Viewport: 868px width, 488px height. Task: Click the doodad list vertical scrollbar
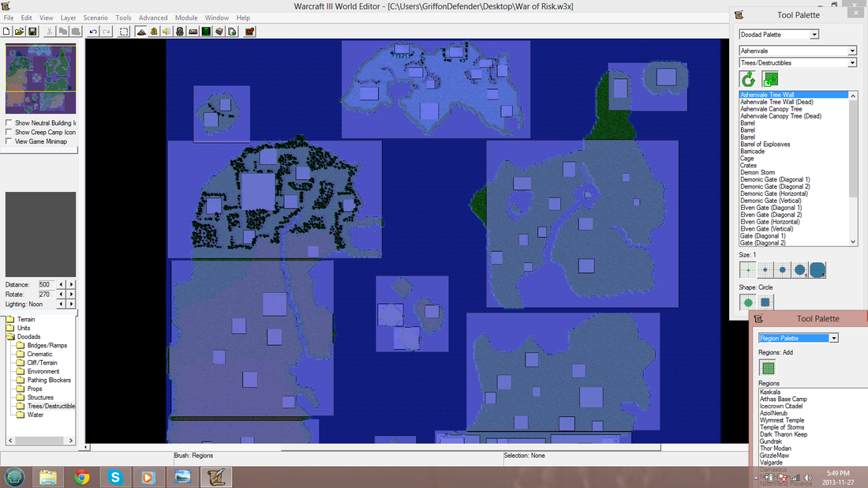tap(853, 168)
